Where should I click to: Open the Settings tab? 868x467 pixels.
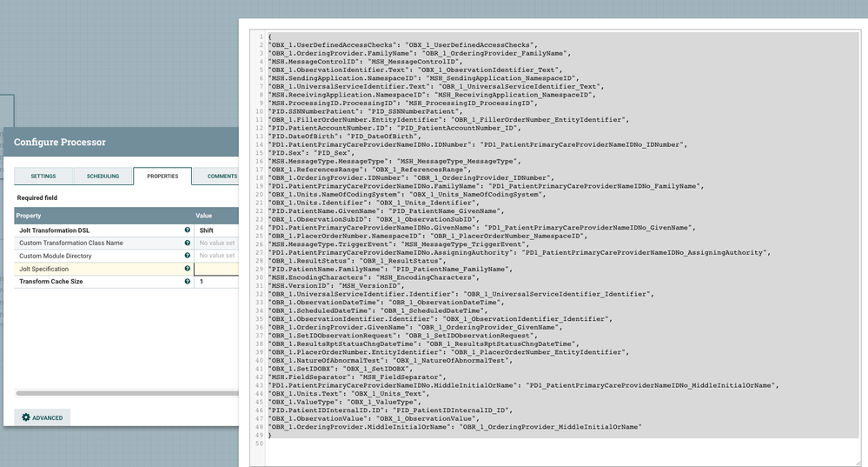[43, 177]
